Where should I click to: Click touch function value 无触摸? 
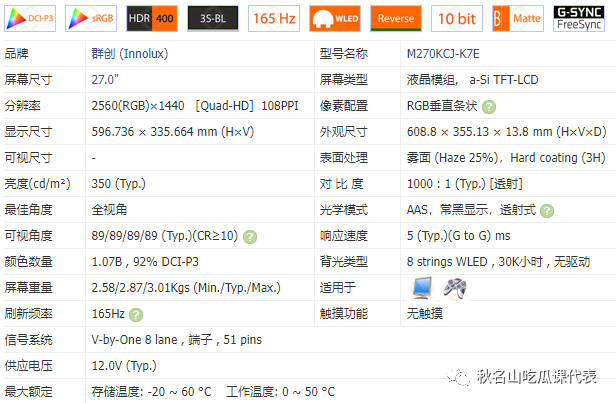click(x=425, y=313)
